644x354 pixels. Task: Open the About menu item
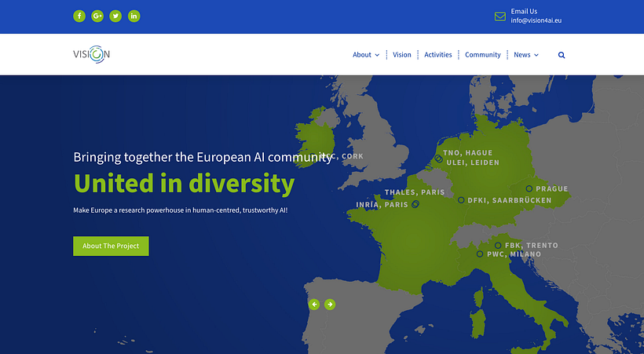pyautogui.click(x=362, y=55)
